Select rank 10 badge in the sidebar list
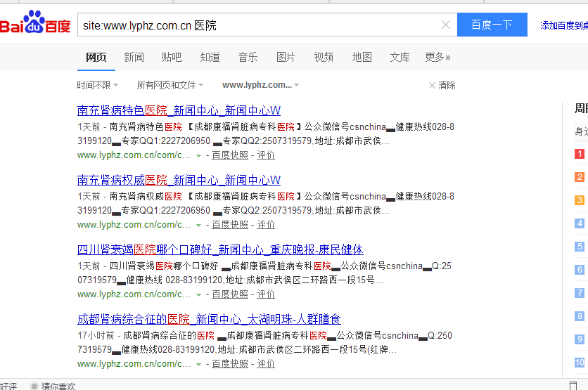588x390 pixels. [x=580, y=363]
